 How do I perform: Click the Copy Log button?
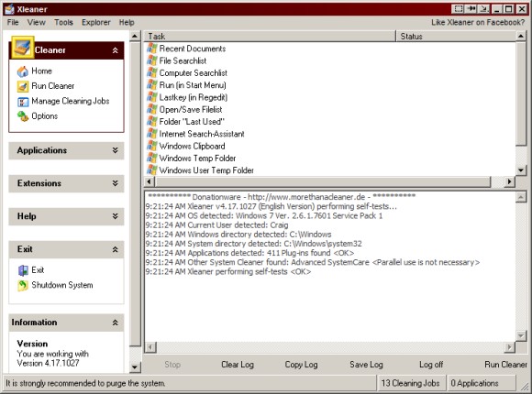tap(301, 365)
